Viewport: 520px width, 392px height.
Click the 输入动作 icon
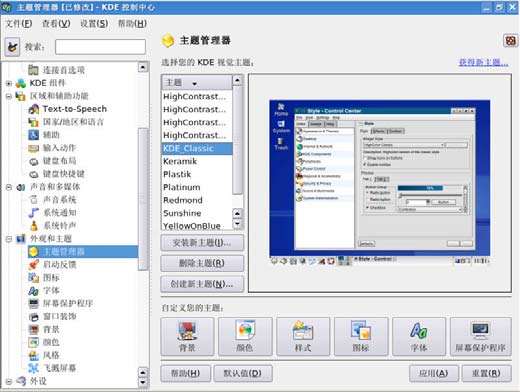click(x=33, y=148)
